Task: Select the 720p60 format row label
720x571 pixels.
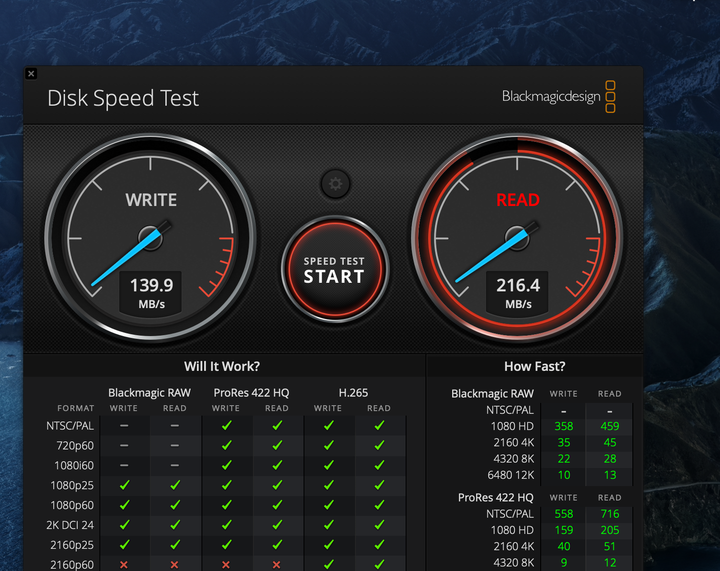Action: 75,446
